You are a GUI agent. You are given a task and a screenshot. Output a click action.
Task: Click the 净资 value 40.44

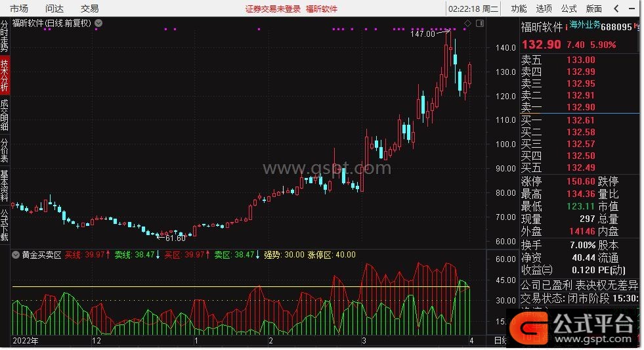click(x=584, y=258)
